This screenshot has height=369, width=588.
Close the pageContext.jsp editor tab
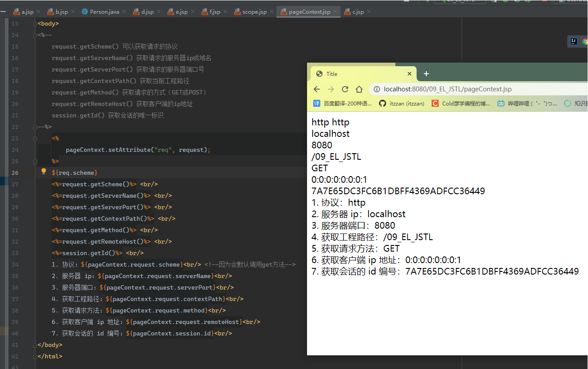335,12
